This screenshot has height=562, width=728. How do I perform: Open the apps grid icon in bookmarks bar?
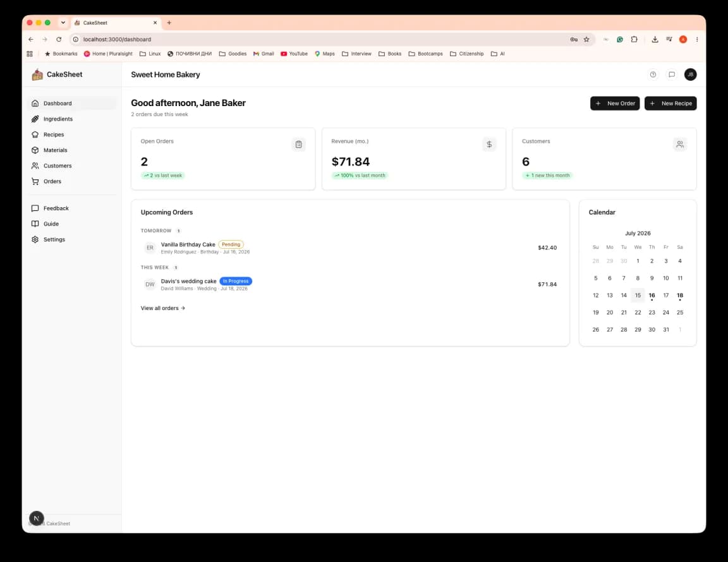coord(30,54)
